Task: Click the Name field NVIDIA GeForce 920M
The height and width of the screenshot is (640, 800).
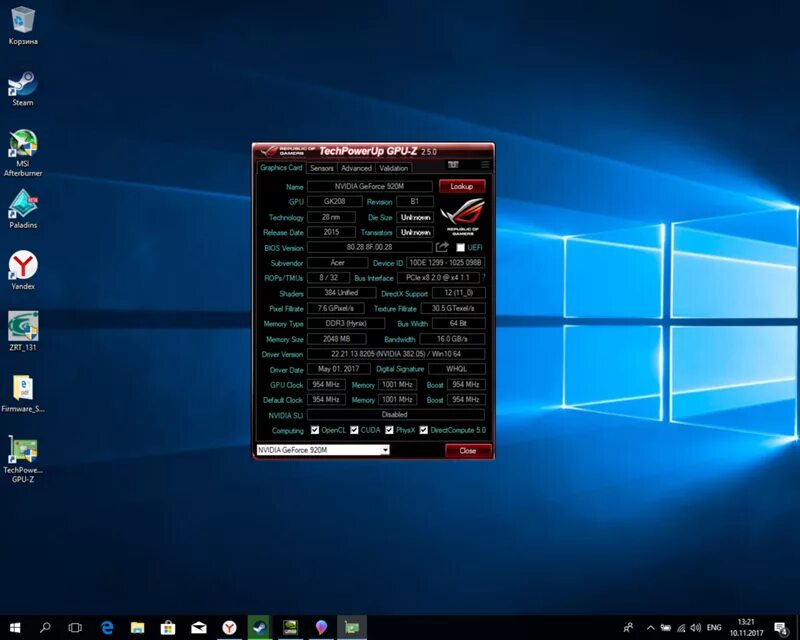Action: [369, 186]
